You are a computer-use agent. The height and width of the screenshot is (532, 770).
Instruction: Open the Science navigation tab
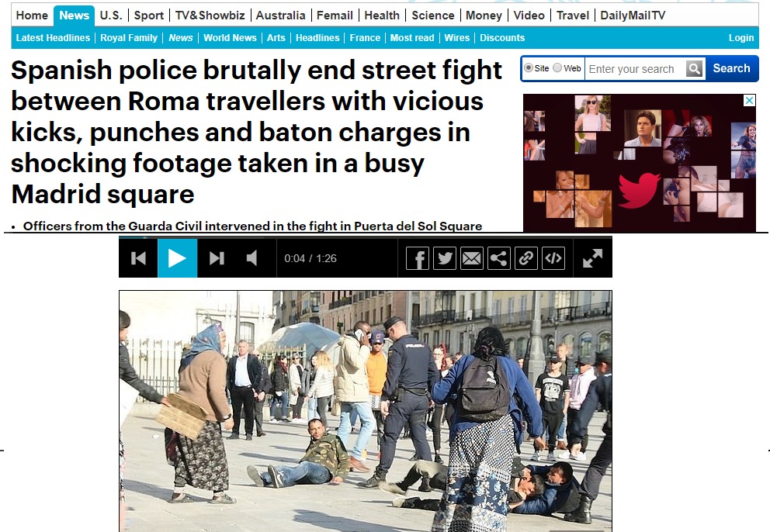coord(432,16)
